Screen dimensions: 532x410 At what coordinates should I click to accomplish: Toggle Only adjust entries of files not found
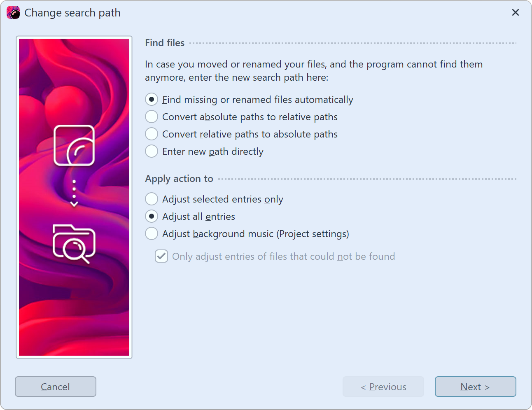pos(161,256)
